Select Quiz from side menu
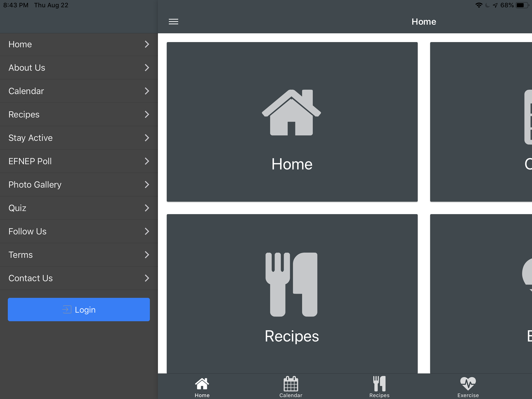This screenshot has width=532, height=399. (17, 208)
